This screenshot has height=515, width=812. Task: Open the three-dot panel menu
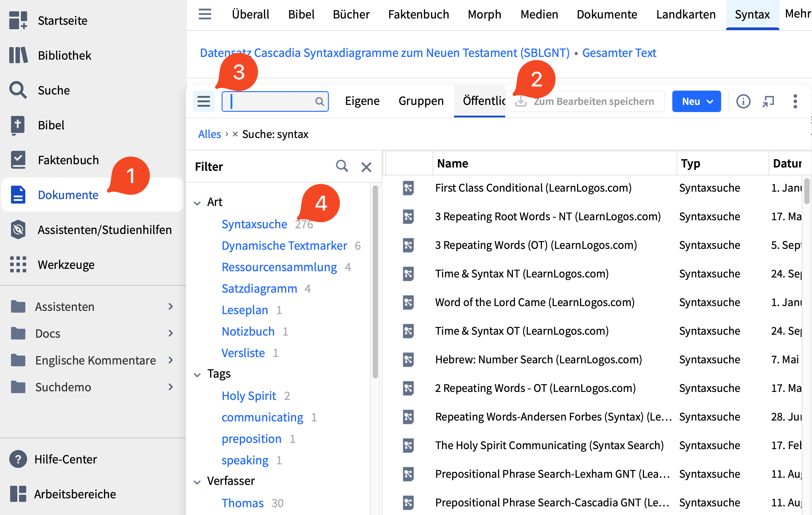click(x=795, y=101)
